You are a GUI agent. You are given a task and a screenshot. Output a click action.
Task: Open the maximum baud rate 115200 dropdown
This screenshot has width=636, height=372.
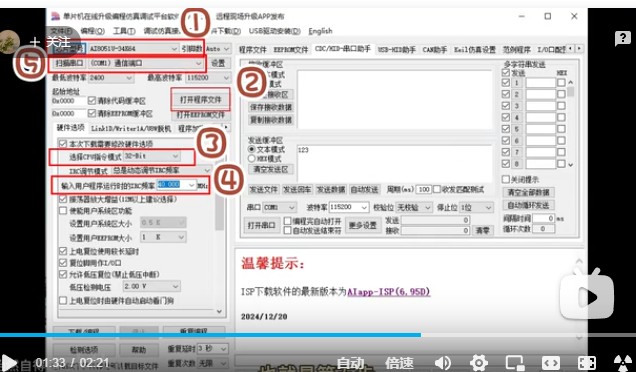tap(208, 77)
